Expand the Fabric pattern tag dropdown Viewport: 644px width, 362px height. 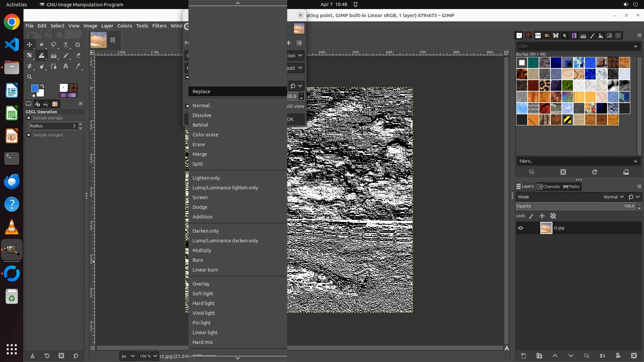pos(635,161)
